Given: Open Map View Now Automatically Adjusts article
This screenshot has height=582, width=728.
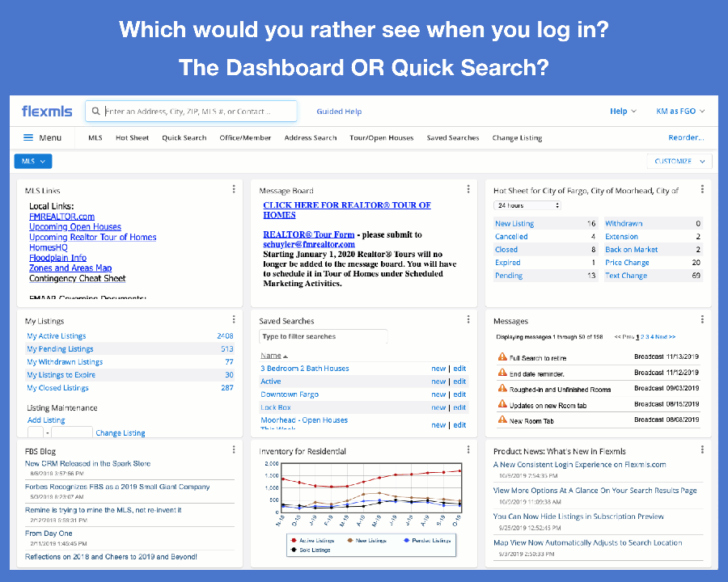Looking at the screenshot, I should 587,542.
